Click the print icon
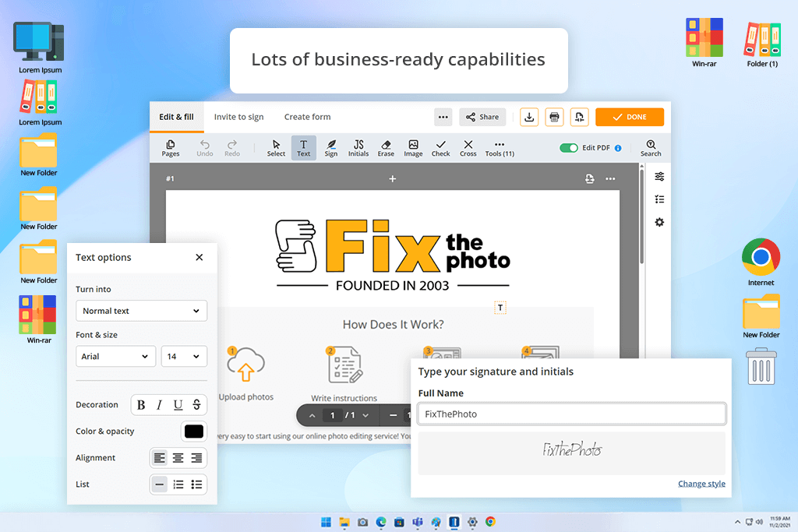798x532 pixels. 554,117
